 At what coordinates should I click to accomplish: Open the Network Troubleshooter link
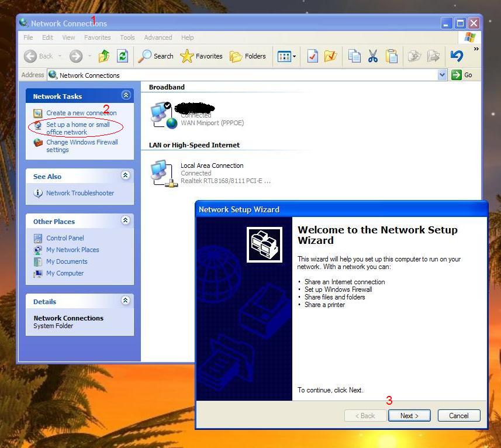(80, 193)
